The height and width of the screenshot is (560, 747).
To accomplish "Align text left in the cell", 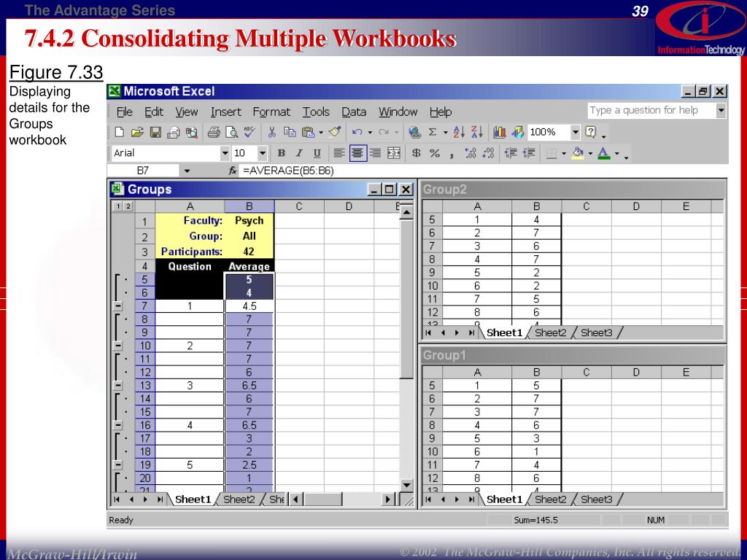I will click(x=338, y=153).
